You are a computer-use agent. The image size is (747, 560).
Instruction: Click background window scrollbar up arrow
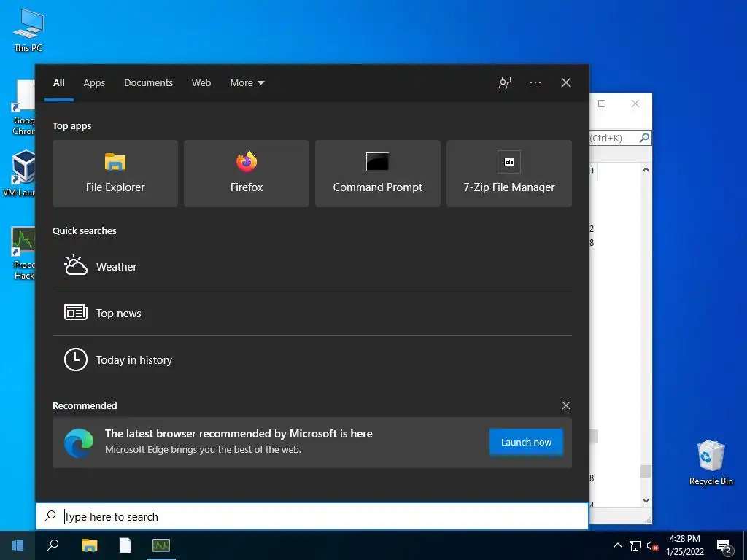(x=646, y=169)
